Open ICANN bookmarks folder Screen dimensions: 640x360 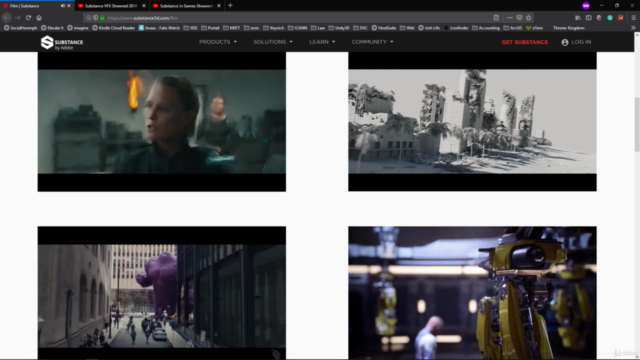(x=298, y=28)
